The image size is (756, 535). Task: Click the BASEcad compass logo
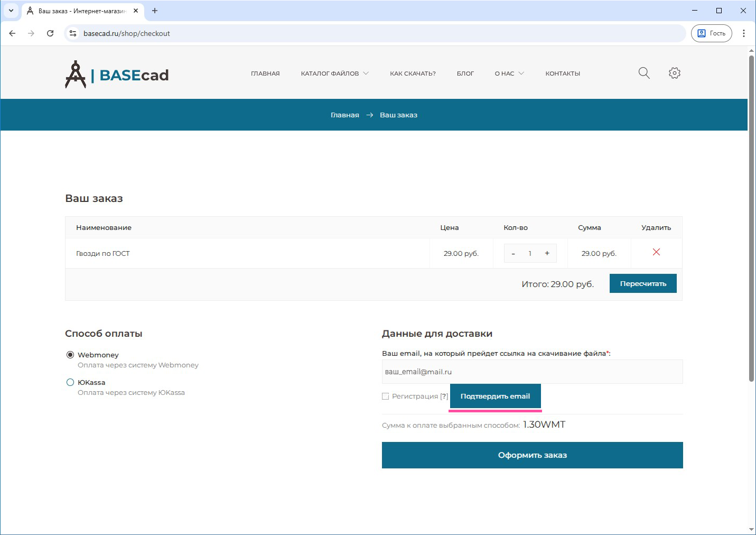(76, 75)
